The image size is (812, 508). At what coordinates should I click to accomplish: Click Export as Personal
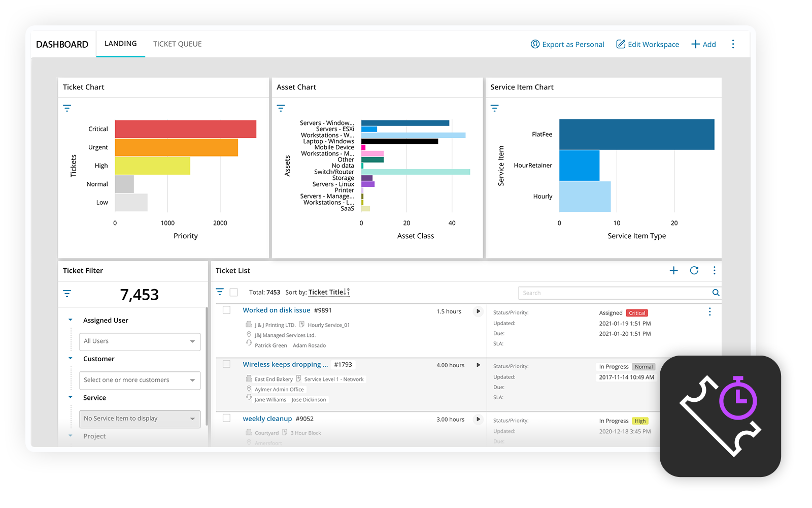[567, 45]
